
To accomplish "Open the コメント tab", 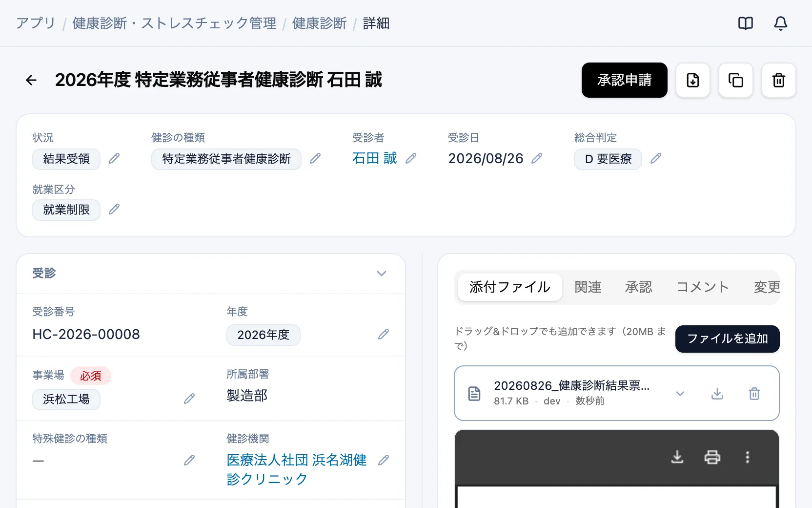I will 703,287.
